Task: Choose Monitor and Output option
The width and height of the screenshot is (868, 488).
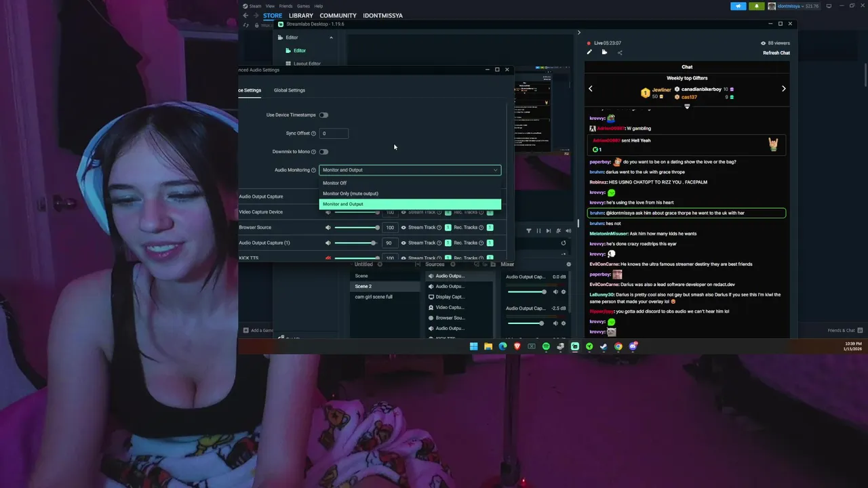Action: [x=410, y=204]
